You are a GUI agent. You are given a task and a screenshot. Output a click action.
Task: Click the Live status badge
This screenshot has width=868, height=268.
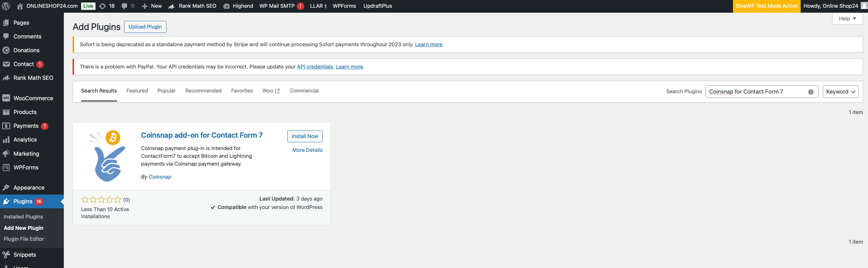[88, 6]
